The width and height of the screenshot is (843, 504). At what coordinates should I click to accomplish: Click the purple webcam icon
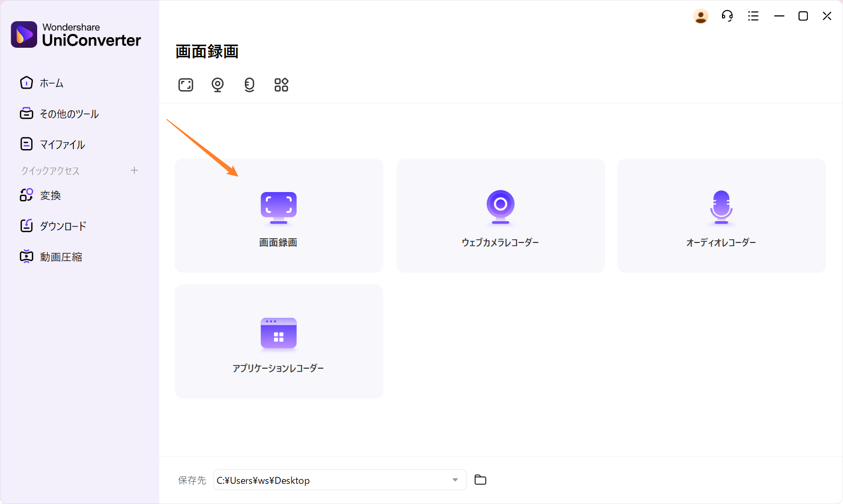(x=501, y=207)
